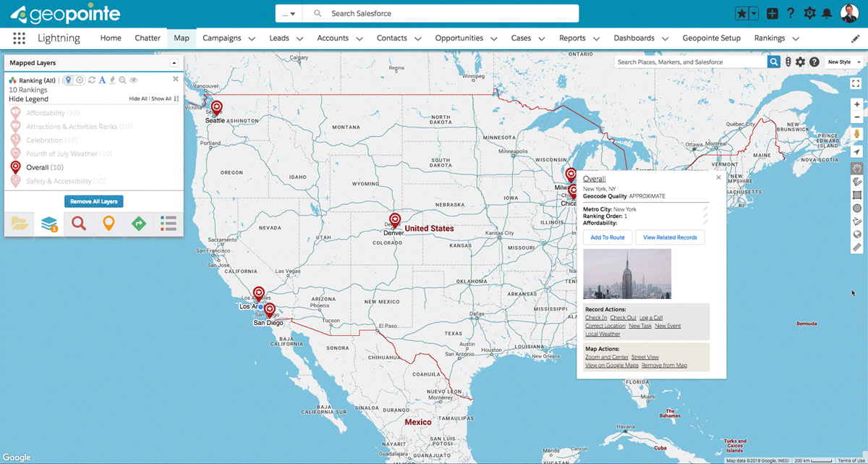Select the Street View pegman
Image resolution: width=868 pixels, height=464 pixels.
[x=856, y=135]
